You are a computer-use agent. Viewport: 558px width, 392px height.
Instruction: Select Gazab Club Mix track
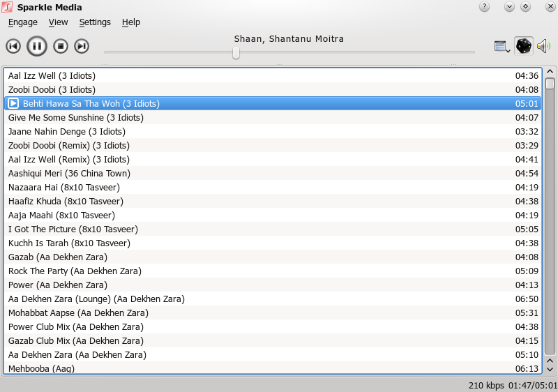(x=273, y=341)
